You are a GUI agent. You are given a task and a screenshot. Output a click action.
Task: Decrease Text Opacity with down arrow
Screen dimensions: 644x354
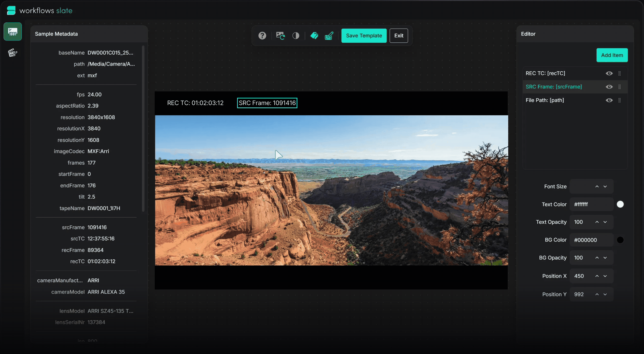pyautogui.click(x=605, y=222)
